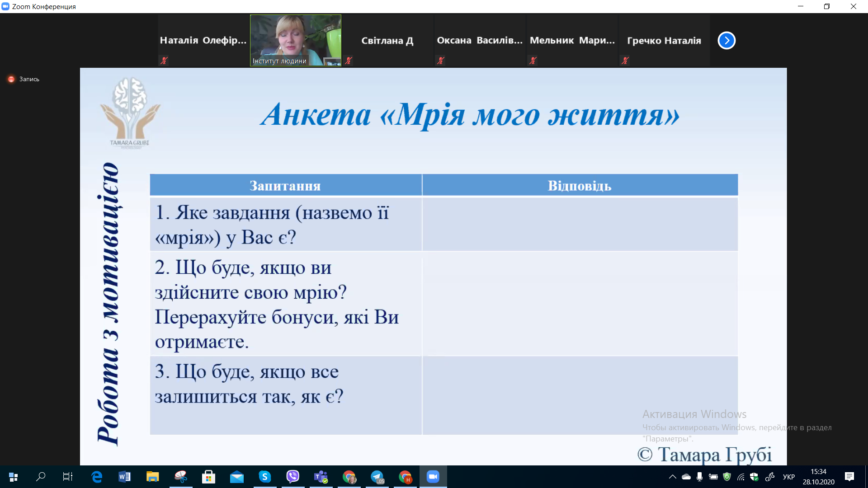Click microphone tray icon

click(x=699, y=477)
